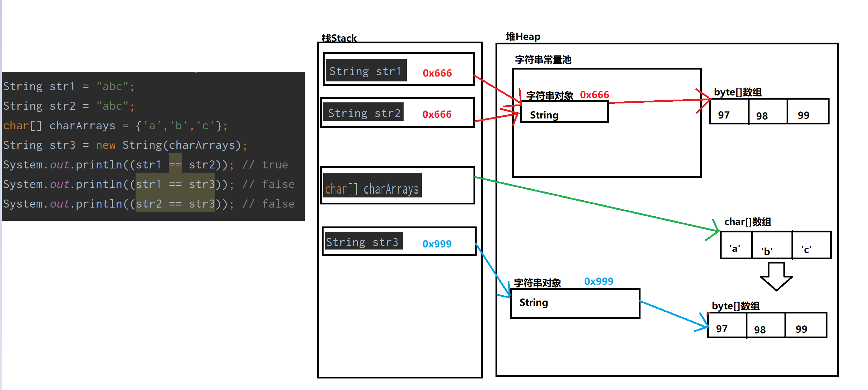Click the char[] 数组 label

(747, 222)
